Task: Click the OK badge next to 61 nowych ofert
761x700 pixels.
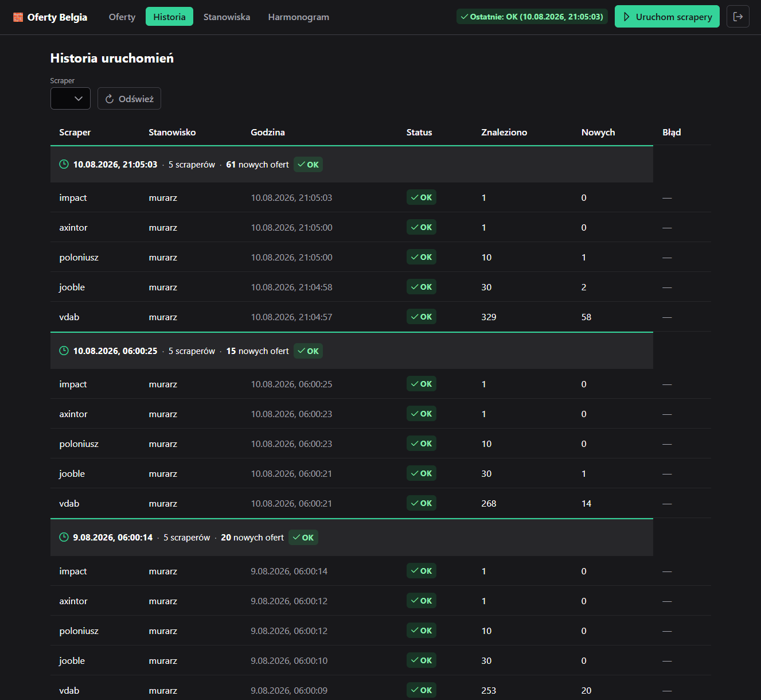Action: [x=308, y=164]
